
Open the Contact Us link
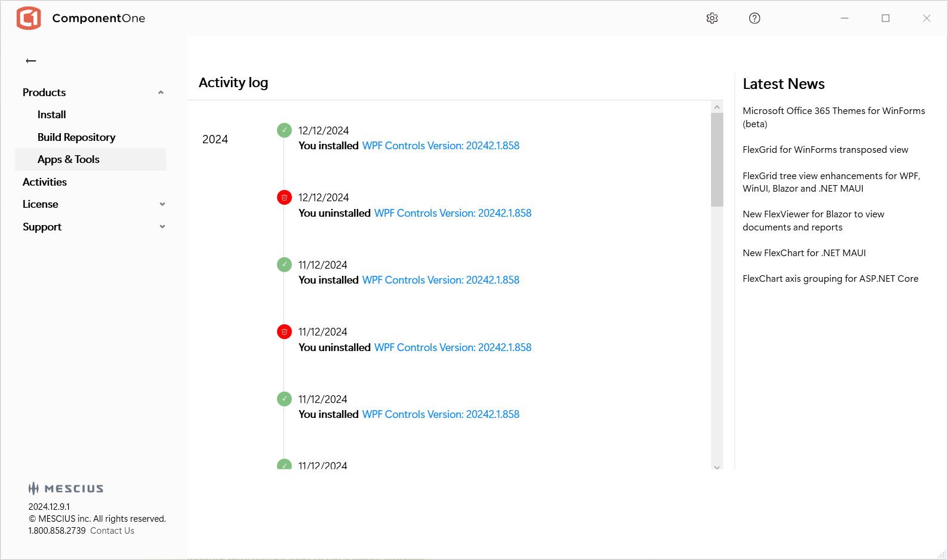coord(112,531)
